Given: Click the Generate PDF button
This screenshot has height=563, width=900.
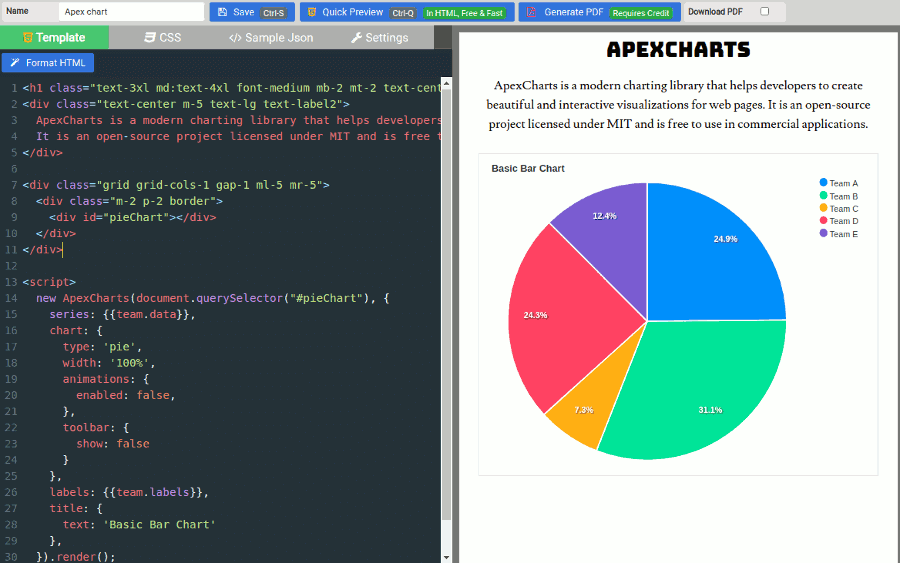Looking at the screenshot, I should 599,12.
